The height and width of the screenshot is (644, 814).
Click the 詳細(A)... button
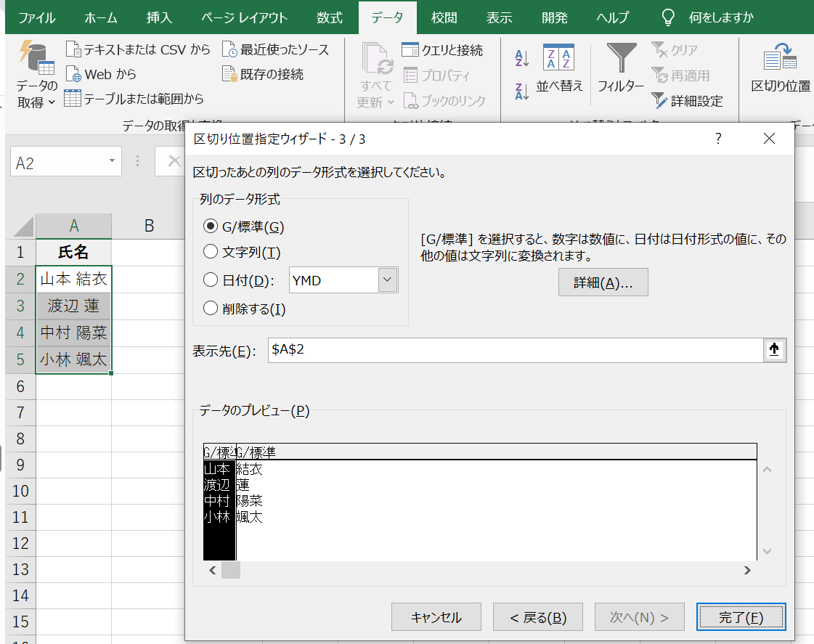coord(603,283)
